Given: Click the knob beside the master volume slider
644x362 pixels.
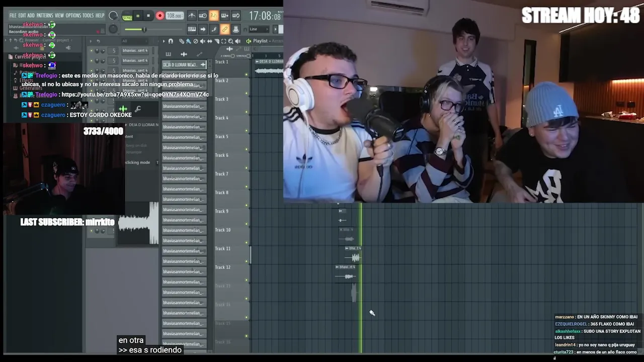Looking at the screenshot, I should 113,29.
